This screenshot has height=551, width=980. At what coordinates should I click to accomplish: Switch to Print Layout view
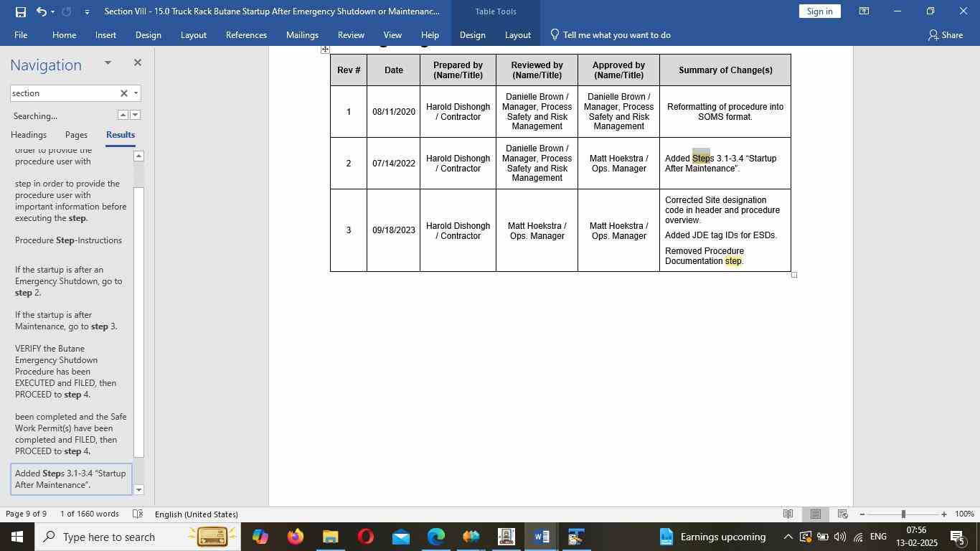[x=815, y=514]
